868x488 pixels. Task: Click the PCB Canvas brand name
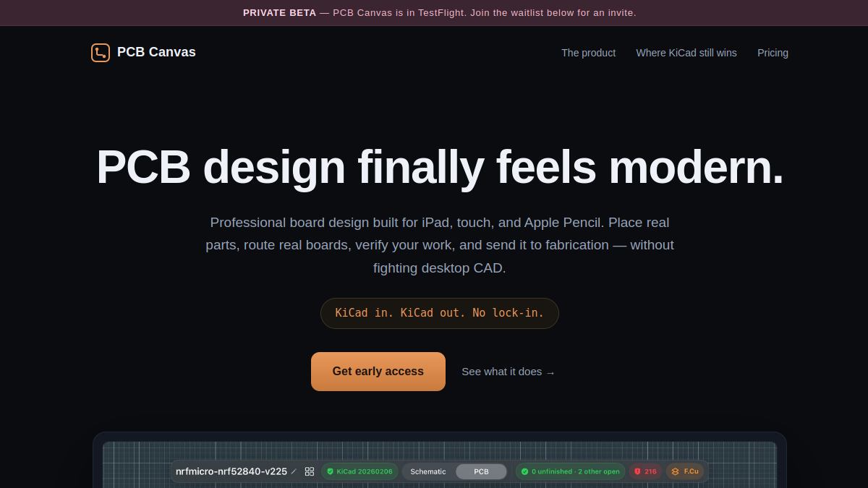[x=156, y=52]
